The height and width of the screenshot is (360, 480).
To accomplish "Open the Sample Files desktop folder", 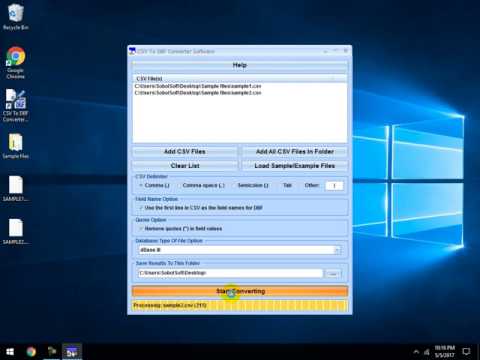I will click(15, 146).
